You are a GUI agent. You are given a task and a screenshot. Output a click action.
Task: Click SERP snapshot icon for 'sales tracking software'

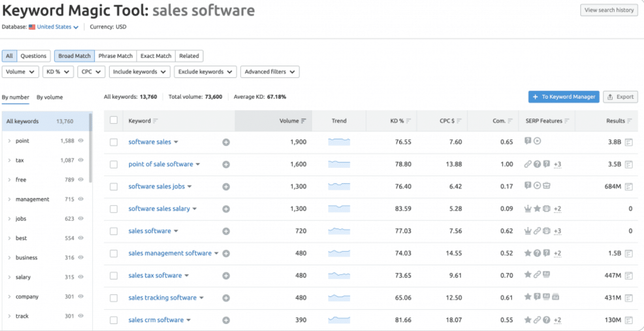tap(629, 298)
